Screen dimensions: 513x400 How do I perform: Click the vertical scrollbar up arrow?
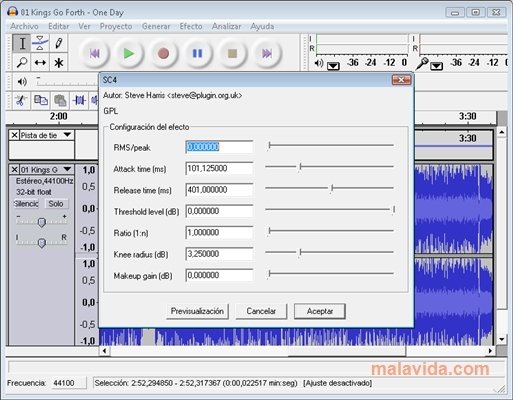[502, 132]
